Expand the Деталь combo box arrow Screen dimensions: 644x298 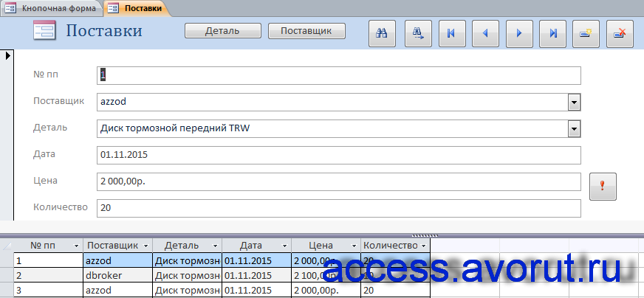[x=574, y=129]
